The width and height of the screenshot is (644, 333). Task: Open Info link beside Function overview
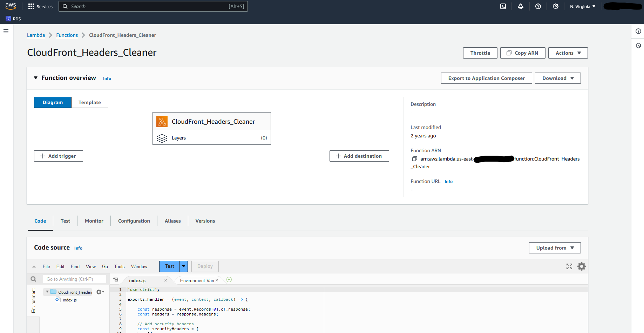click(107, 79)
